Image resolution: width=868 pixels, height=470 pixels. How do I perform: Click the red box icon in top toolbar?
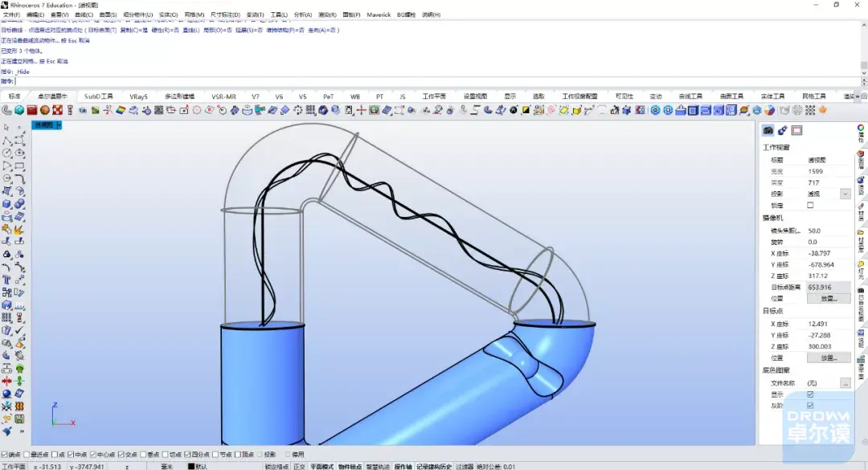point(32,110)
